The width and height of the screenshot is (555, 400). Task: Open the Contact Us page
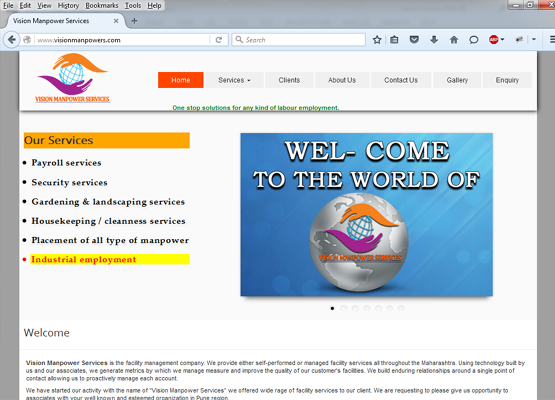pos(401,80)
